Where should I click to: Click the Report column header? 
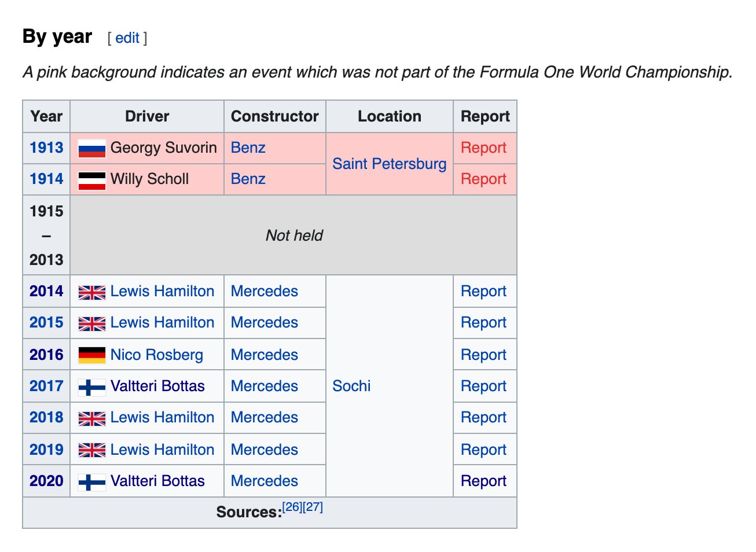coord(485,116)
